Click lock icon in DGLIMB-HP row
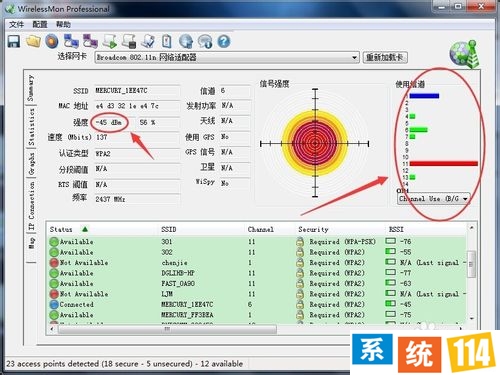 pos(300,273)
